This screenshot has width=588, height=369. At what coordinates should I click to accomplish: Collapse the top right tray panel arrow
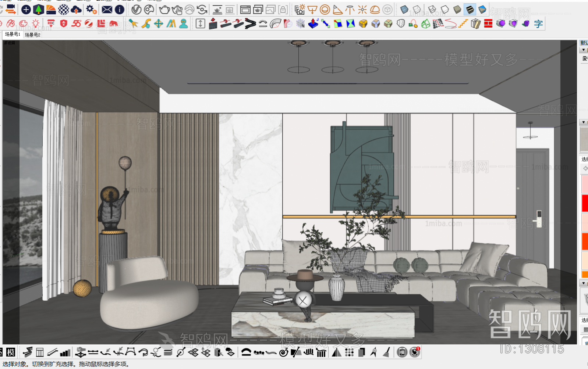pos(584,50)
